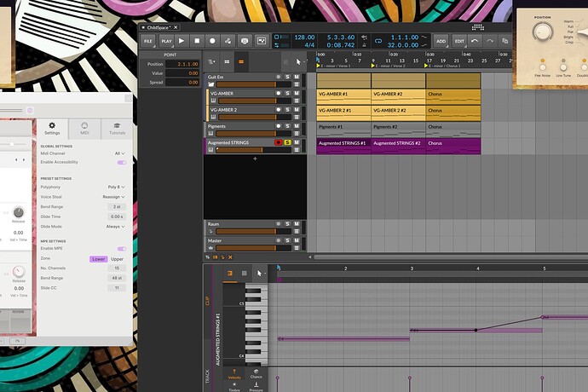Toggle Enable Accessibility switch
Viewport: 588px width, 392px height.
[122, 163]
